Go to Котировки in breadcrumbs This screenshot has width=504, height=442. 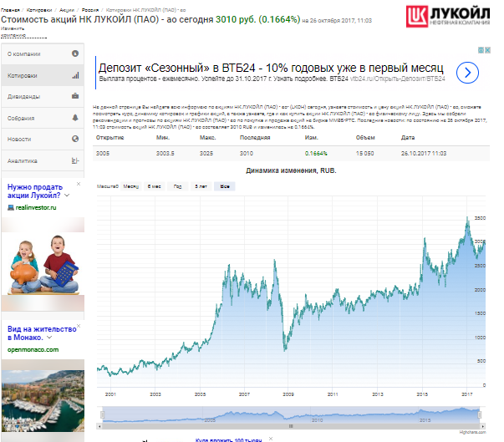coord(39,10)
